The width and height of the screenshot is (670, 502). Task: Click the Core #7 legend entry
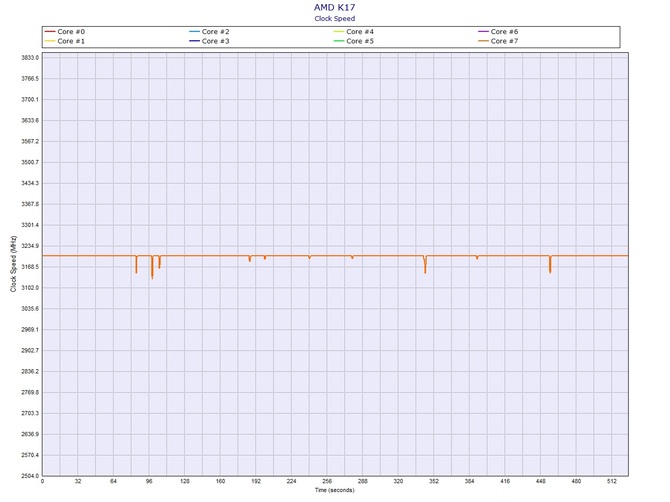click(x=498, y=41)
